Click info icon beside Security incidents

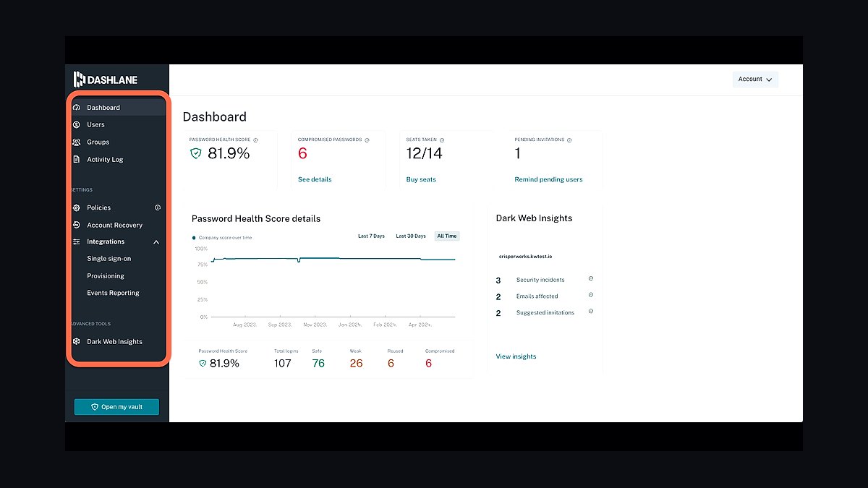tap(591, 278)
